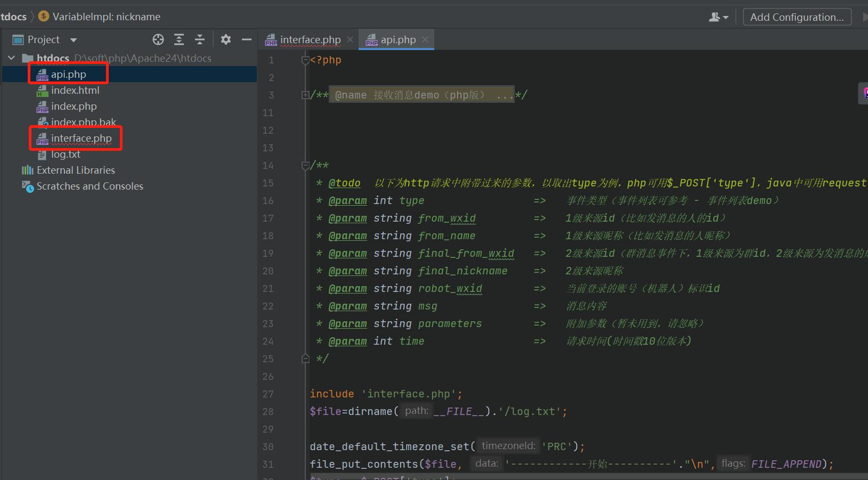Click 'final_nickname' parameter on line 20
Viewport: 868px width, 480px height.
pyautogui.click(x=463, y=271)
